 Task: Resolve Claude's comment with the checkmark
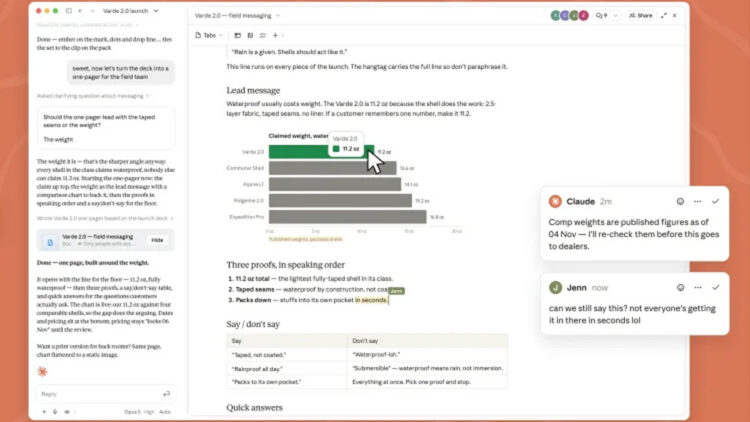(x=716, y=201)
